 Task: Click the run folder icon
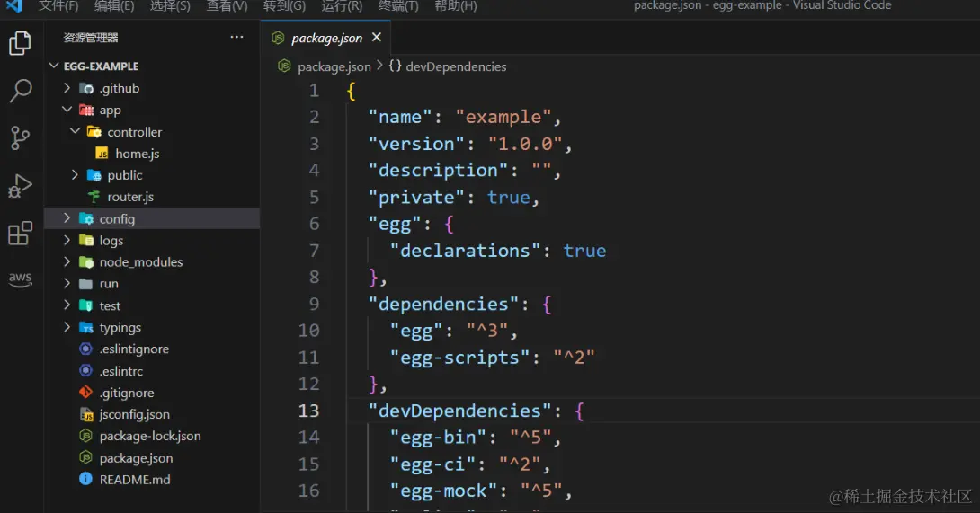(x=86, y=284)
